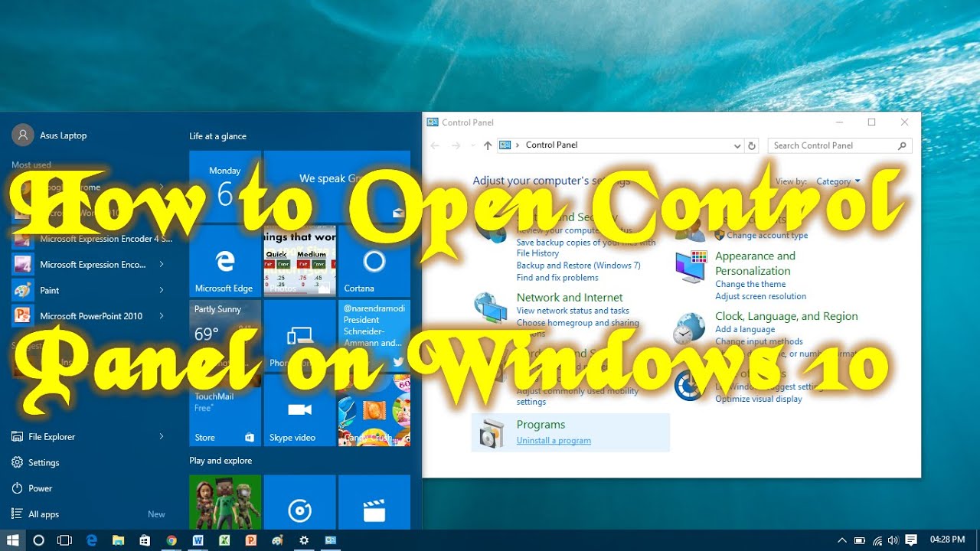Click the Appearance and Personalization monitor icon

point(690,267)
